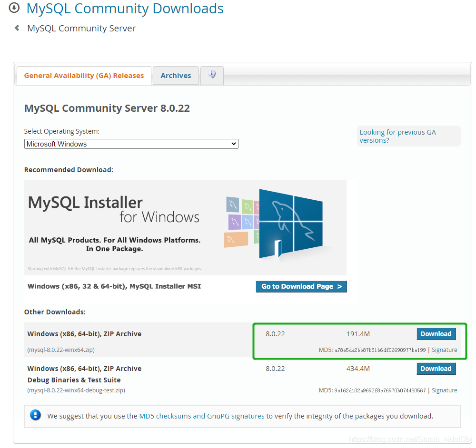Open Signature link for debug-test zip
This screenshot has width=476, height=448.
[x=445, y=390]
